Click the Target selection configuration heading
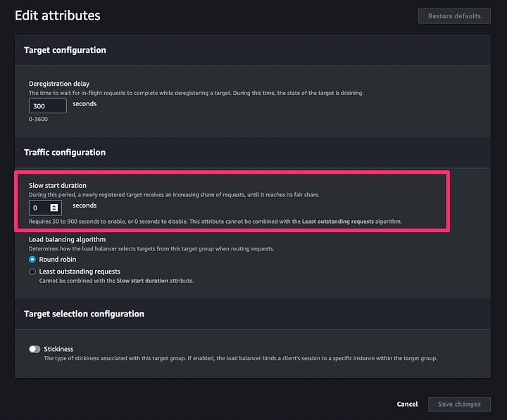 tap(84, 314)
